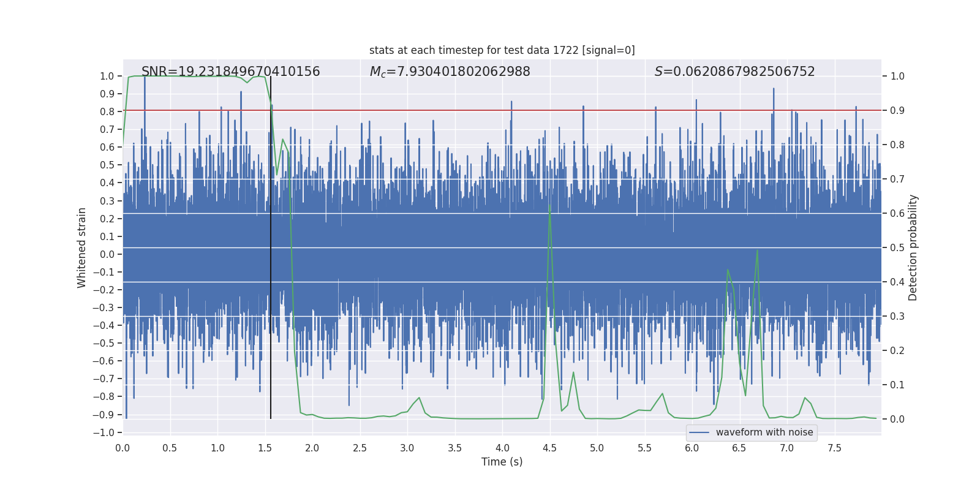
Task: Click the blue line sample in the legend
Action: tap(699, 432)
